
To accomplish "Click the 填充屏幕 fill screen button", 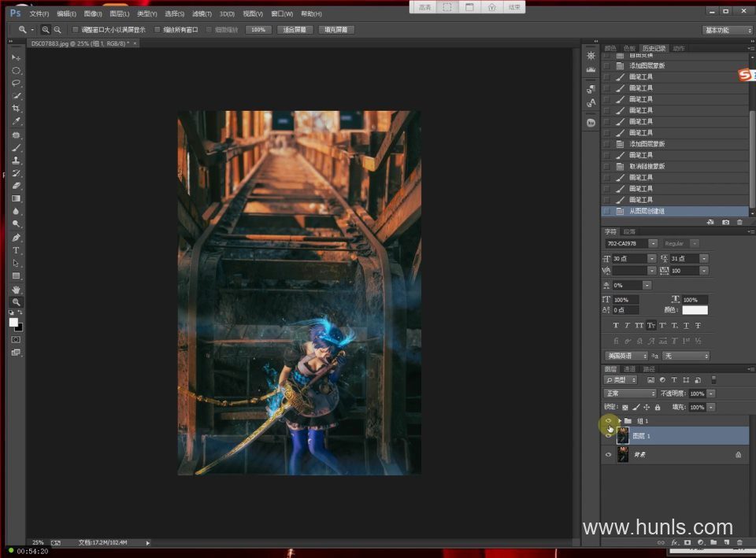I will 336,30.
